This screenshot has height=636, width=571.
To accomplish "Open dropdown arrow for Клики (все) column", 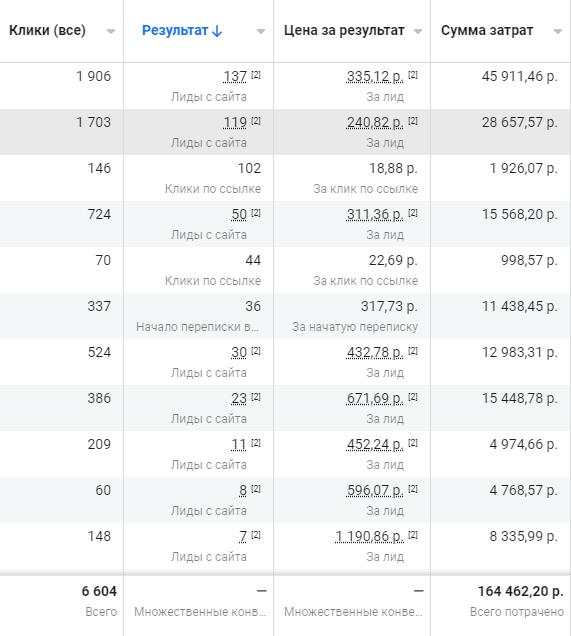I will pyautogui.click(x=111, y=31).
